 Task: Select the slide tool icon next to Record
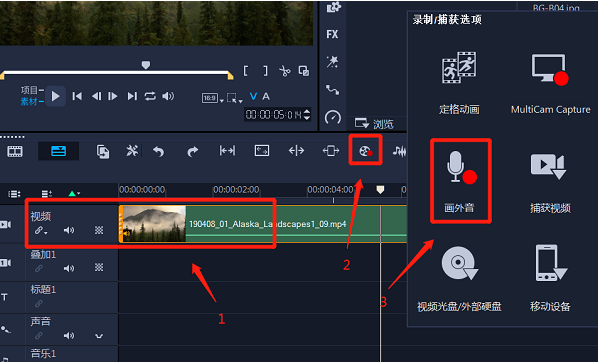click(331, 151)
